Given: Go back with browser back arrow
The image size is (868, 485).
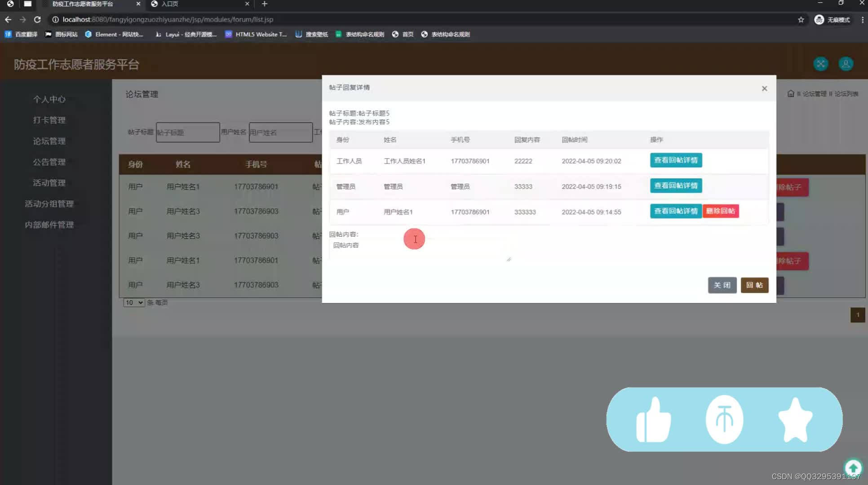Looking at the screenshot, I should pos(8,19).
